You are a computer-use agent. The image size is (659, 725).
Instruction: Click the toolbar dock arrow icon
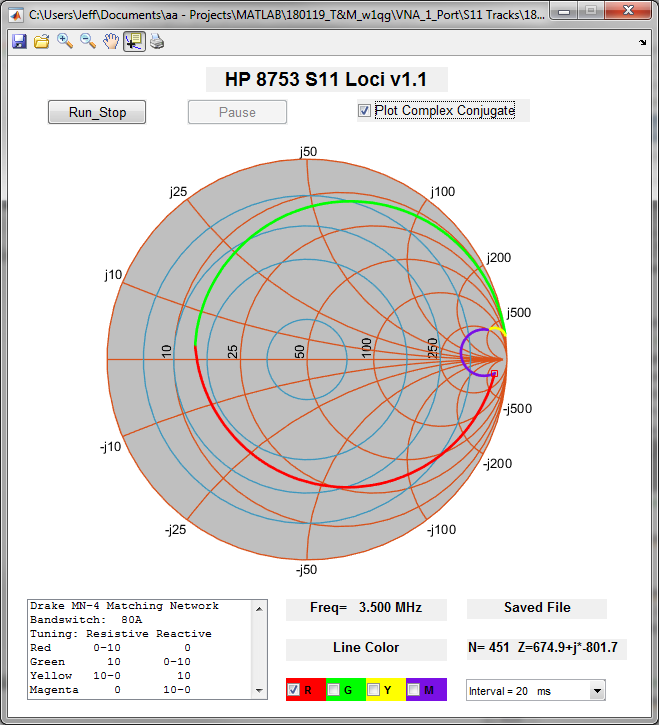[x=642, y=43]
